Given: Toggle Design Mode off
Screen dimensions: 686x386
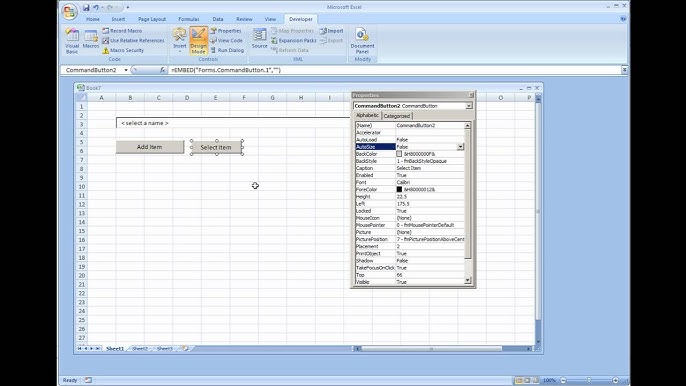Looking at the screenshot, I should [198, 41].
